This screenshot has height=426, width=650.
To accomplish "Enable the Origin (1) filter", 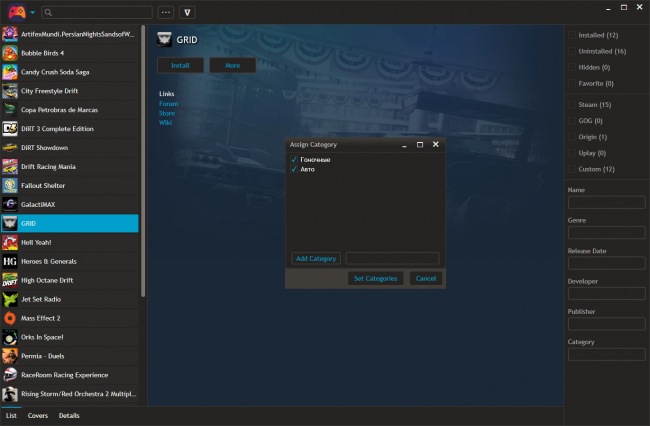I will point(572,137).
